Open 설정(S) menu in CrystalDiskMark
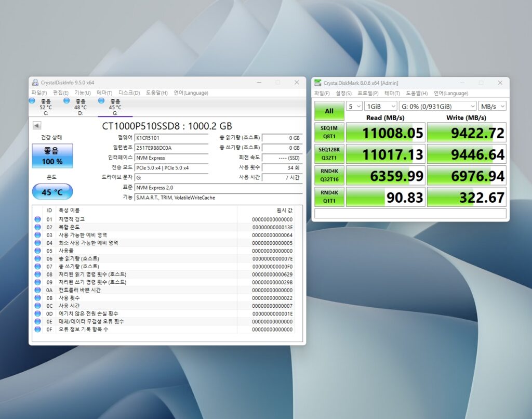The width and height of the screenshot is (532, 419). (x=343, y=93)
